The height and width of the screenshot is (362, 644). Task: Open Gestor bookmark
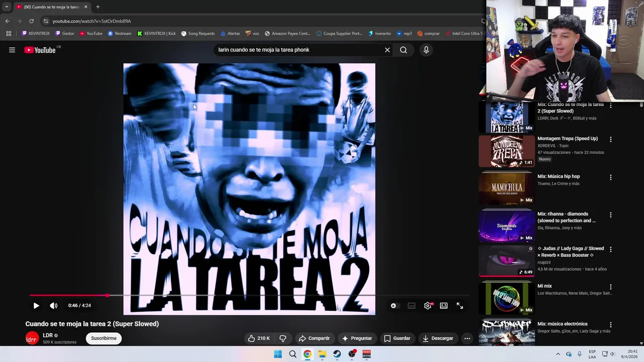(x=65, y=34)
